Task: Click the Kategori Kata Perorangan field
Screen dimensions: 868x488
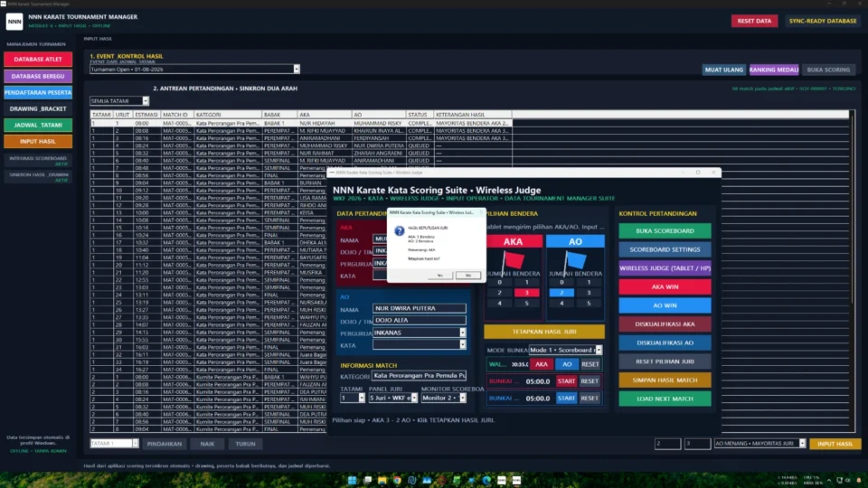Action: [x=419, y=376]
